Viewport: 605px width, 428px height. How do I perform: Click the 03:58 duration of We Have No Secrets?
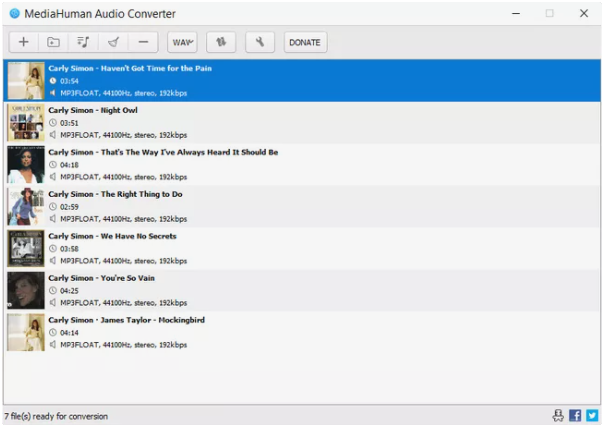click(x=69, y=249)
